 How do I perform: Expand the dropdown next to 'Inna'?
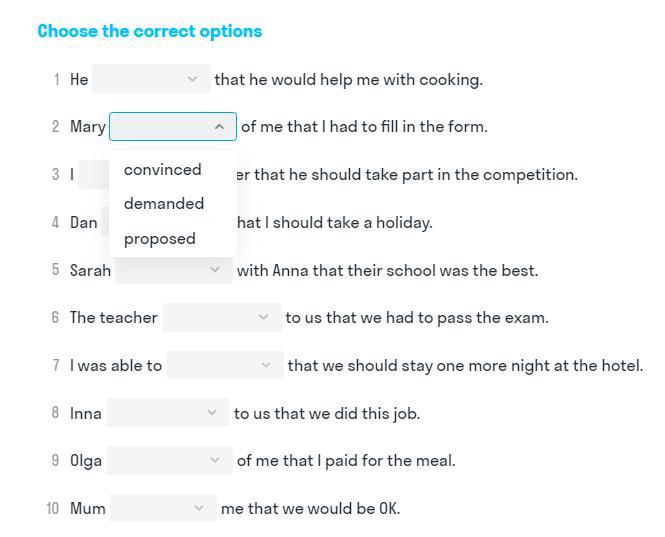coord(167,413)
